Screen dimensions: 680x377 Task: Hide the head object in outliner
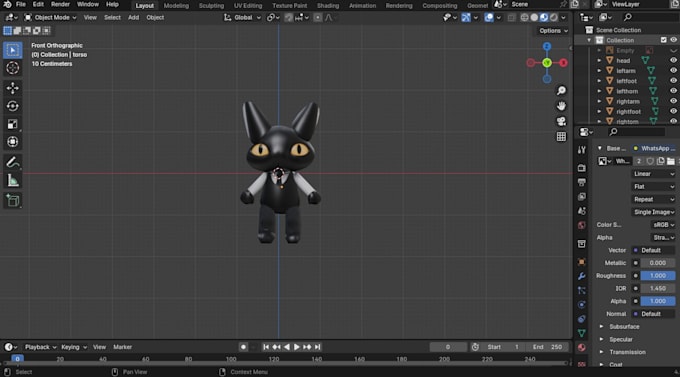tap(673, 60)
